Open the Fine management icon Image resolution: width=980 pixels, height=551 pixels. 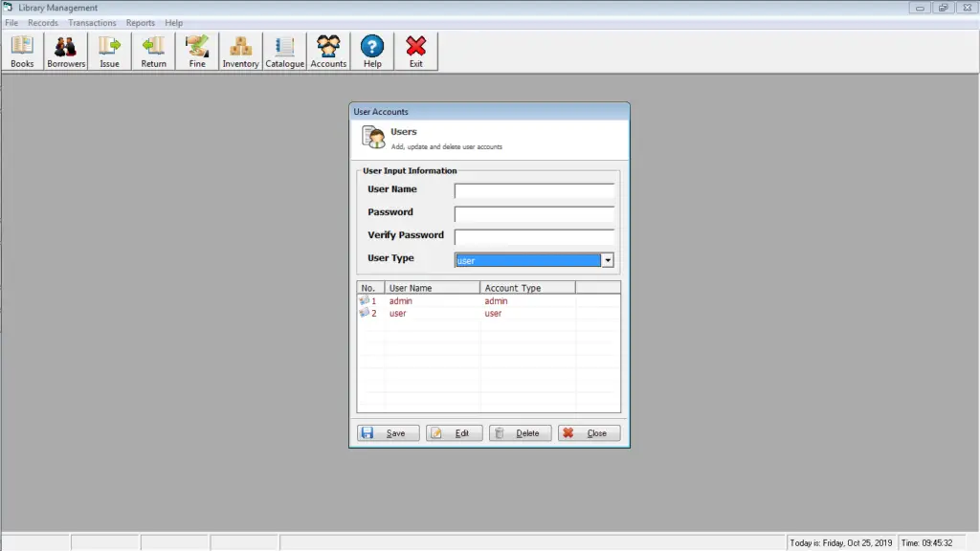click(x=196, y=50)
